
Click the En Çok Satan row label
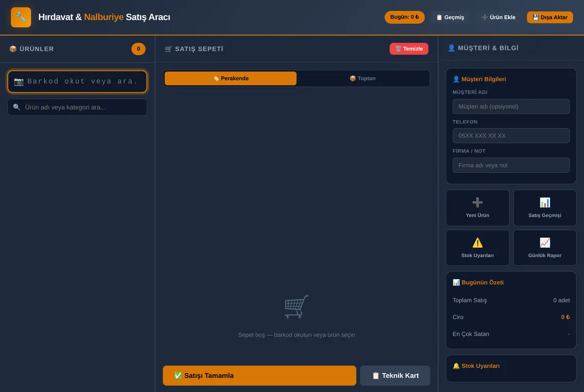pyautogui.click(x=471, y=334)
